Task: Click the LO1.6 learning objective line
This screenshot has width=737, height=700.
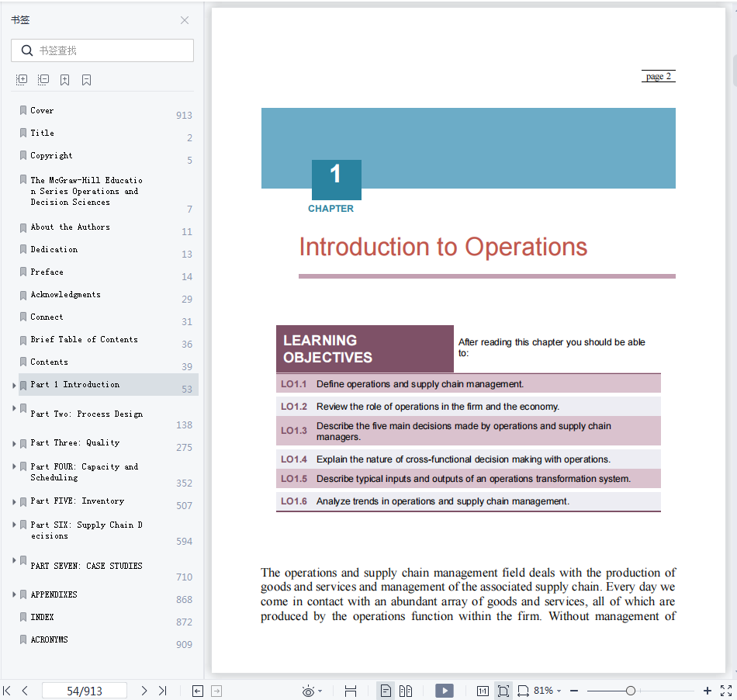Action: [469, 501]
